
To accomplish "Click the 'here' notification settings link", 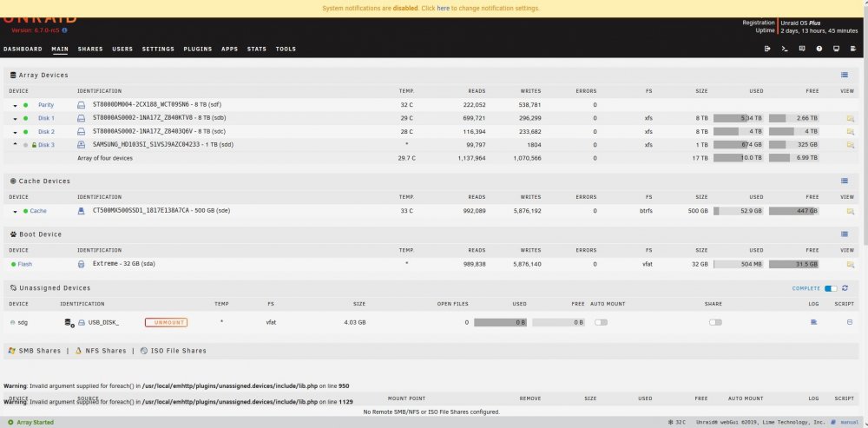I will point(443,9).
